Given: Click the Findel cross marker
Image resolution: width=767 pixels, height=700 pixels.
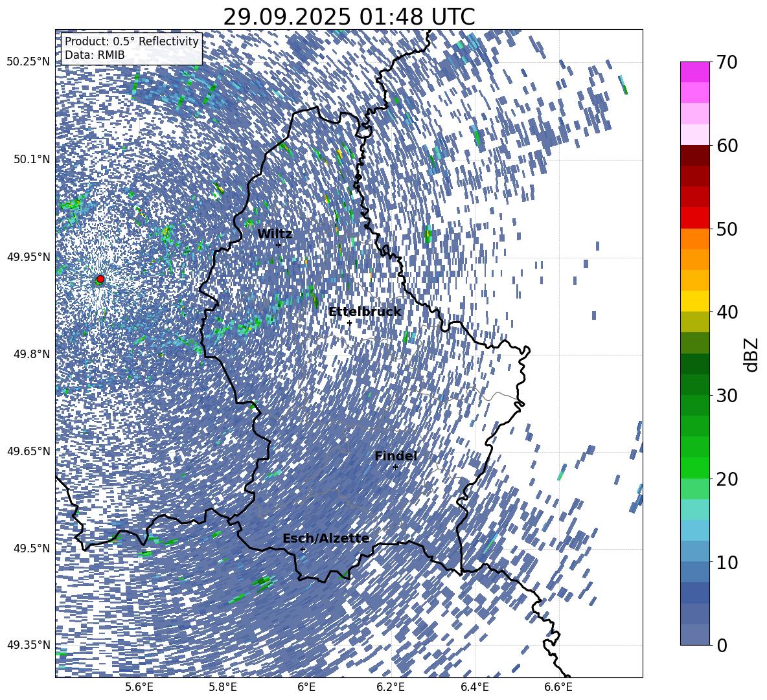Looking at the screenshot, I should click(395, 468).
